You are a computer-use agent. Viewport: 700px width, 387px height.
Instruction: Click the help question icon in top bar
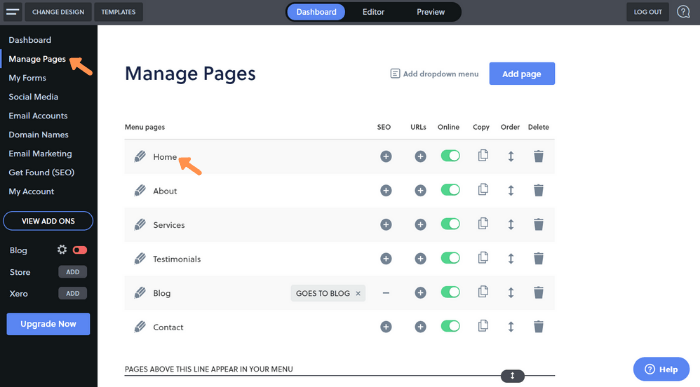pyautogui.click(x=683, y=12)
